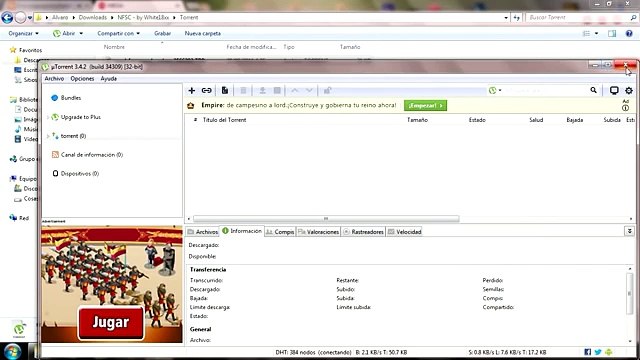Viewport: 640px width, 360px height.
Task: Open the Archivo menu
Action: point(54,78)
